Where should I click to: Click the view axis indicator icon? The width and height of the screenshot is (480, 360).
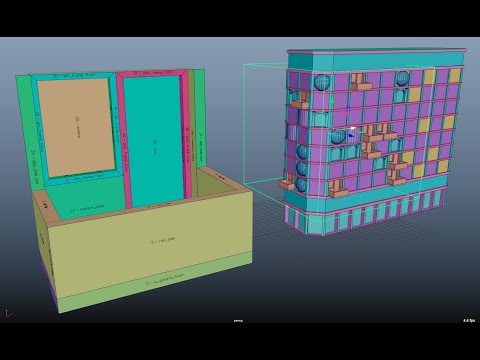[8, 313]
